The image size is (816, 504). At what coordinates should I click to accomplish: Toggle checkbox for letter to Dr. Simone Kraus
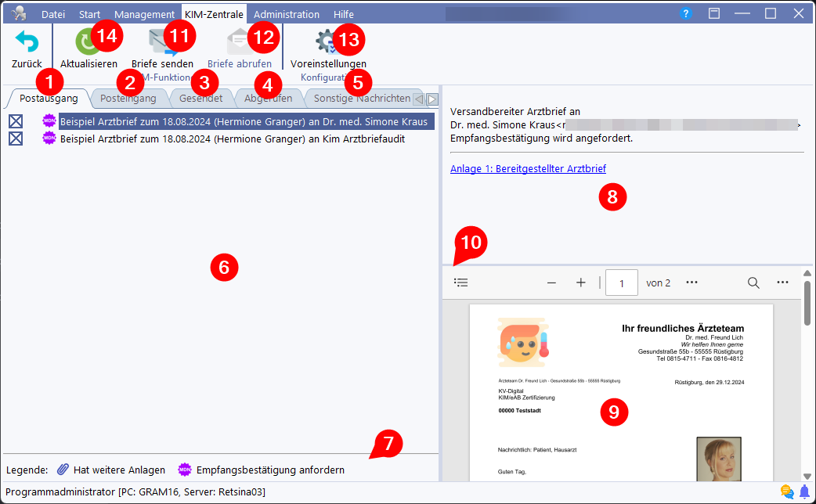point(16,121)
